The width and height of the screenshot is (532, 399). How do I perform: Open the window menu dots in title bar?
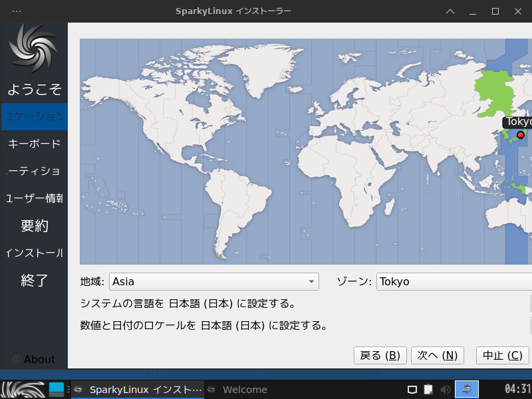pyautogui.click(x=16, y=11)
